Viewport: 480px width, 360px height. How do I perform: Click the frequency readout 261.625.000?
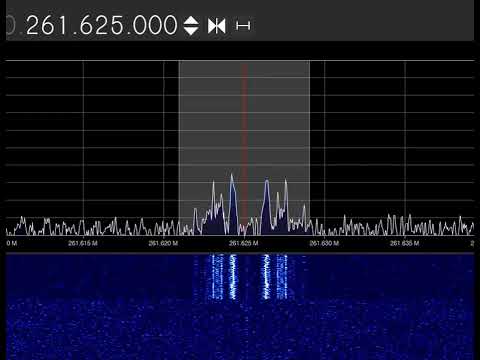(102, 25)
